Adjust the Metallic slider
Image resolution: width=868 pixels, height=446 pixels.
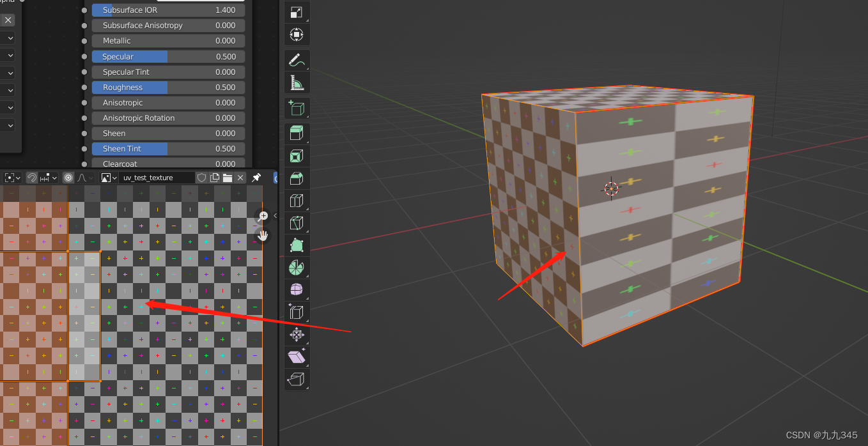coord(168,41)
